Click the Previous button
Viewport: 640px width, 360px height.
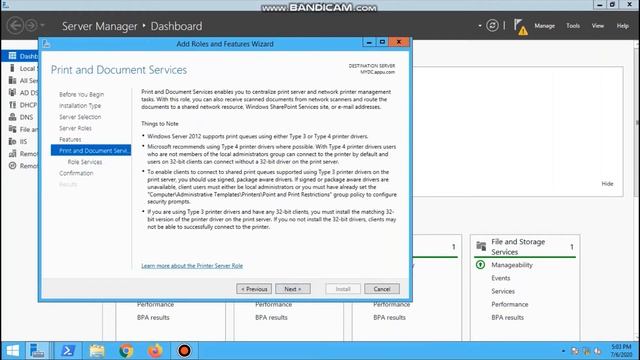coord(254,289)
